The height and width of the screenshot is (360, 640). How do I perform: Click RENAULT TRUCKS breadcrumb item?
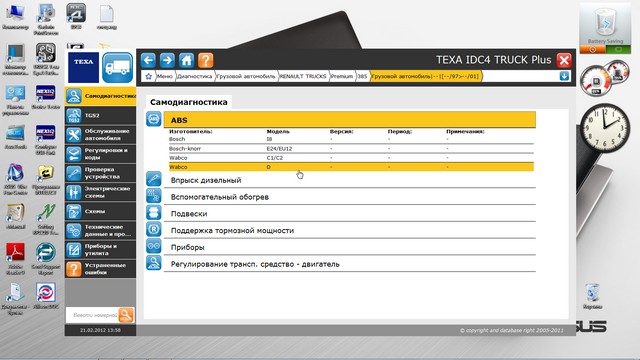303,76
